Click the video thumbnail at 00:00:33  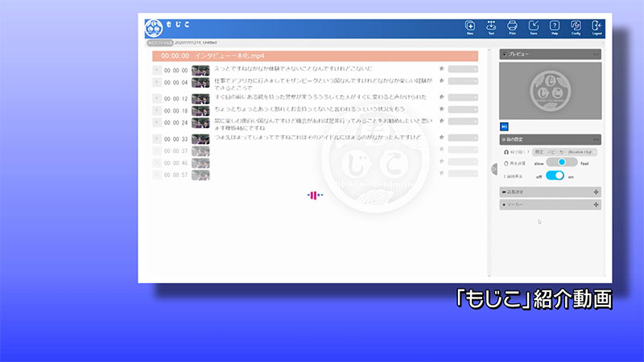pos(200,139)
